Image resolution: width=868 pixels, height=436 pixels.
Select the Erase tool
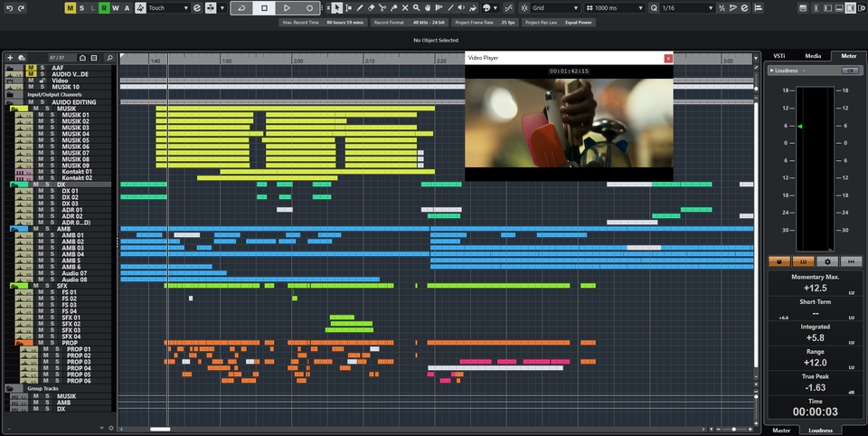click(x=372, y=8)
